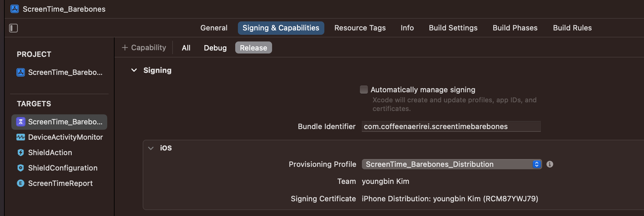Select the ShieldAction target icon

21,152
